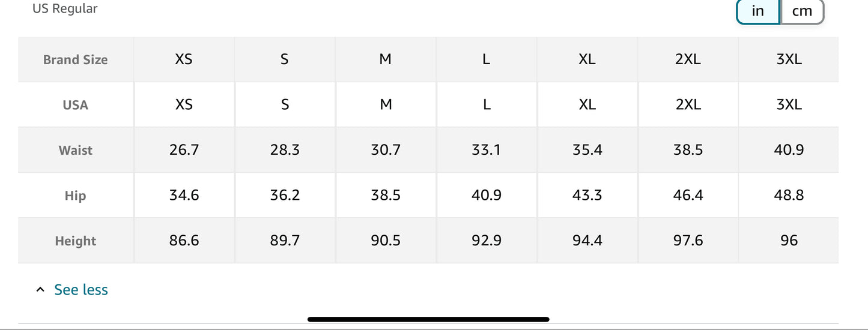
Task: Select 3XL in the Brand Size row
Action: point(789,59)
